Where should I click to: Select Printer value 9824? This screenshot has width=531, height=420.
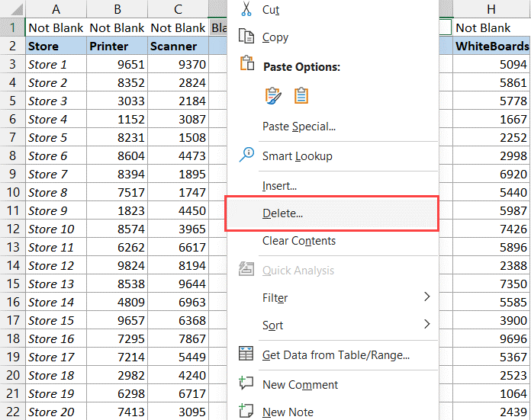tap(117, 265)
